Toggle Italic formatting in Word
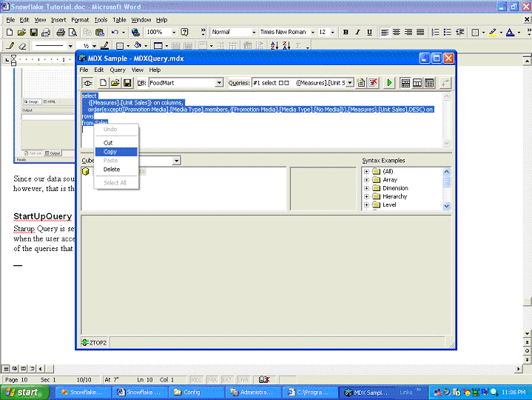This screenshot has height=400, width=532. (357, 33)
